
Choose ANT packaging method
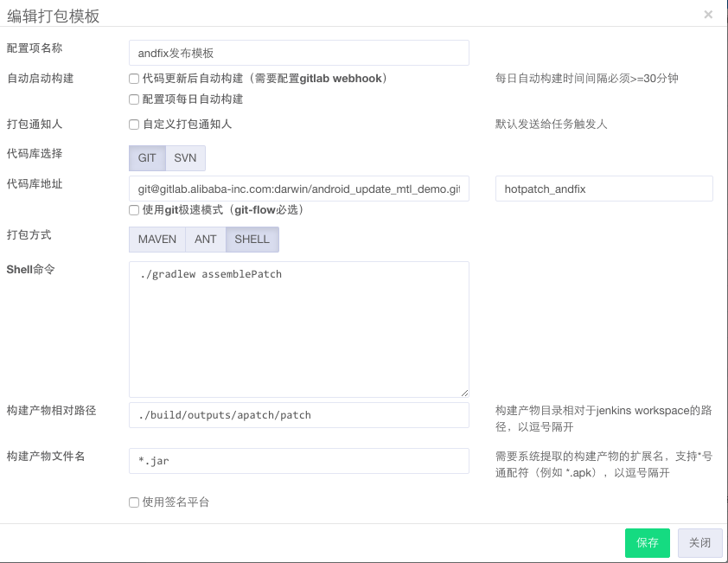point(206,240)
